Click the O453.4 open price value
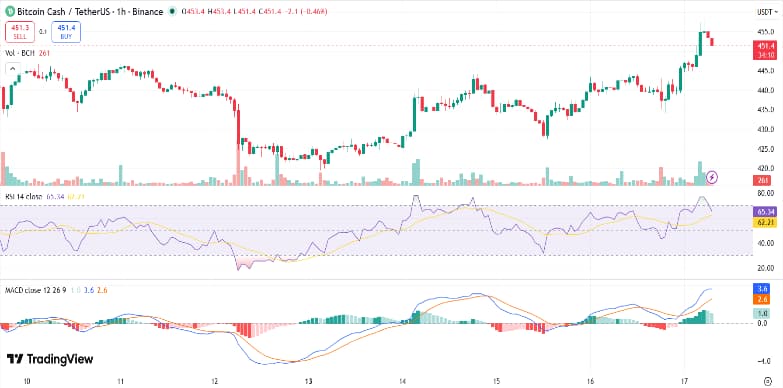 (x=193, y=11)
